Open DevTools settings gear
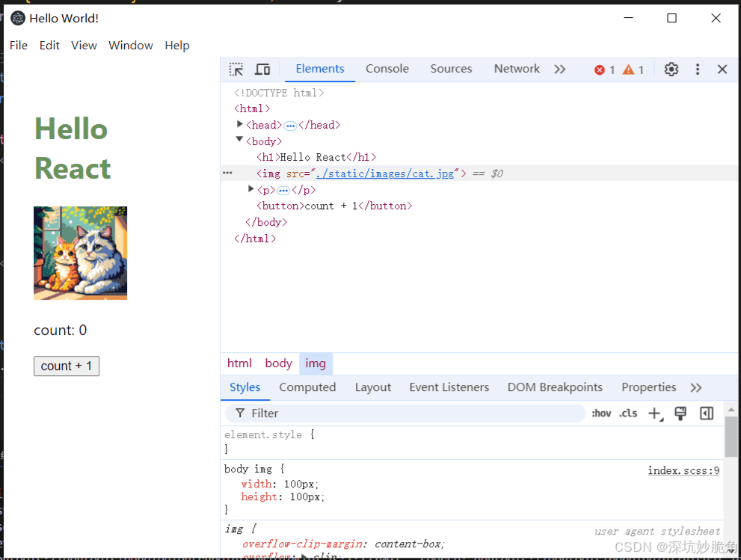 (x=671, y=70)
